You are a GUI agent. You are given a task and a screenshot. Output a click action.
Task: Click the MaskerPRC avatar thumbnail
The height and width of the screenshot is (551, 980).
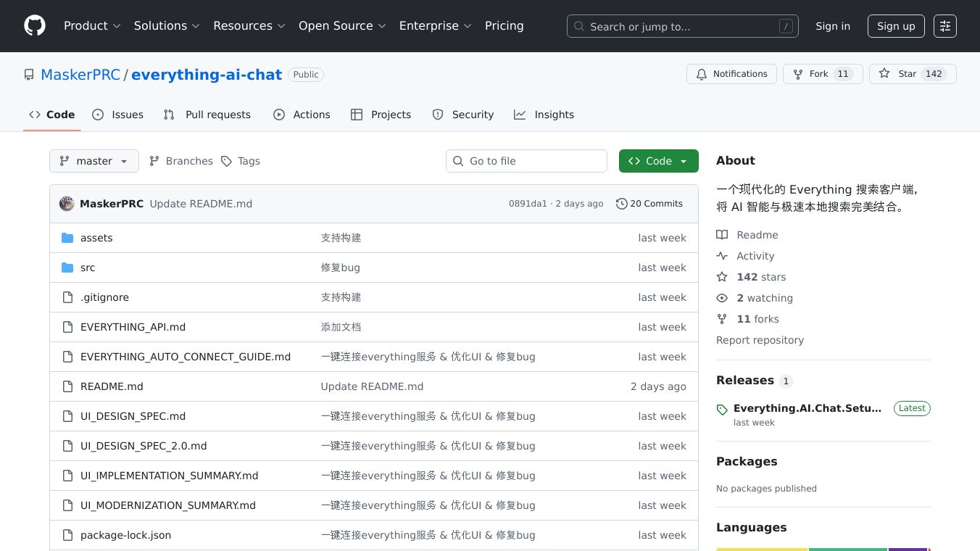pyautogui.click(x=67, y=204)
